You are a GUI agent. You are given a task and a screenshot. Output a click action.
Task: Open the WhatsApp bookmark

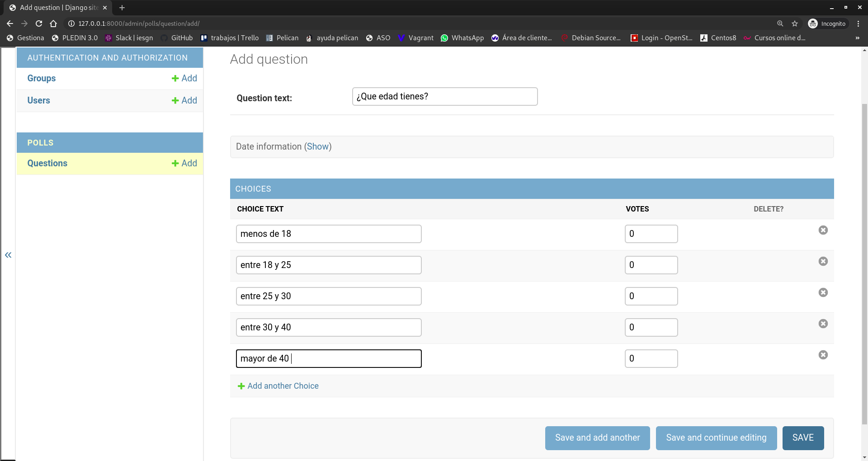[462, 38]
